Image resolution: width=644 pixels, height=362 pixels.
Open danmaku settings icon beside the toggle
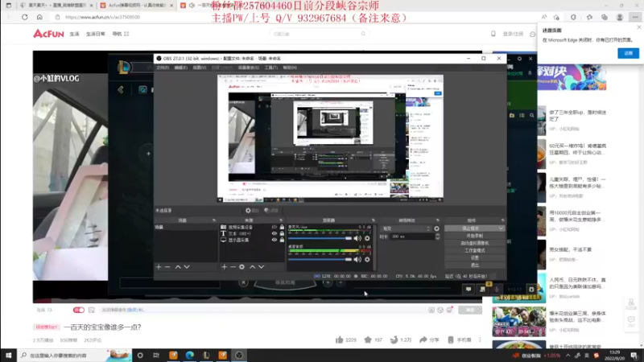92,310
